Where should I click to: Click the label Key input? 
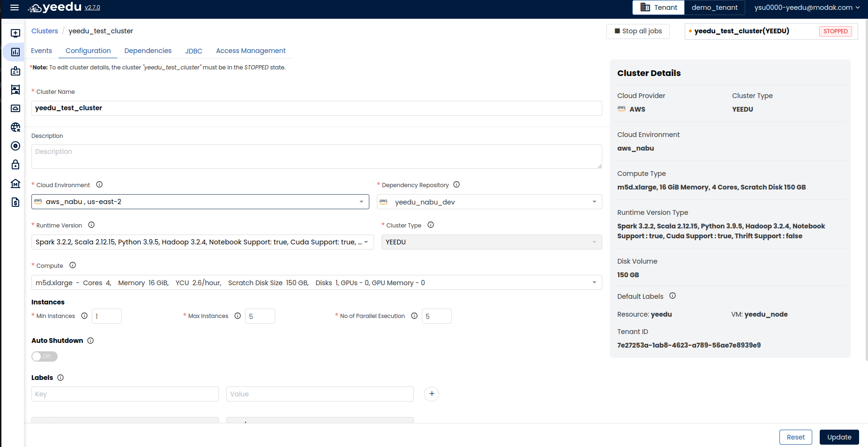125,394
